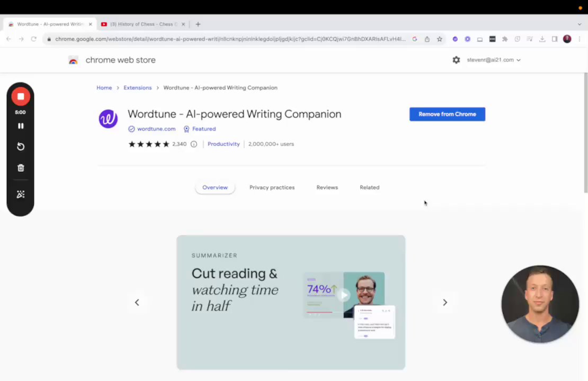Switch to the History of Chess YouTube tab
Screen dimensions: 588x381
click(x=143, y=24)
